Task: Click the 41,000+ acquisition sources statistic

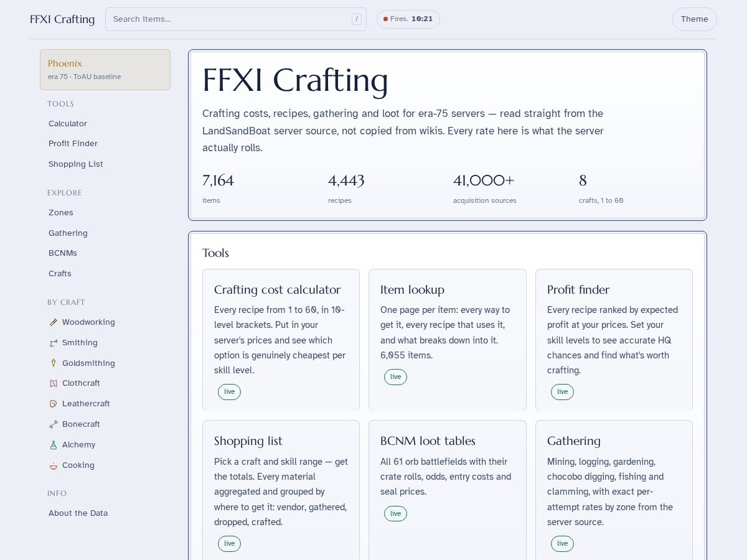Action: (485, 189)
